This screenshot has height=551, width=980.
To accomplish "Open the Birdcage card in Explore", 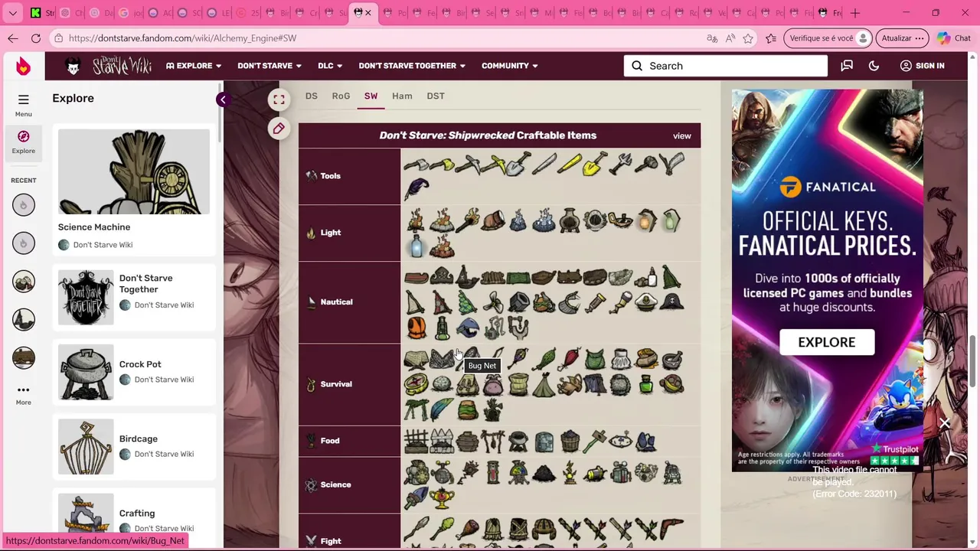I will point(134,446).
